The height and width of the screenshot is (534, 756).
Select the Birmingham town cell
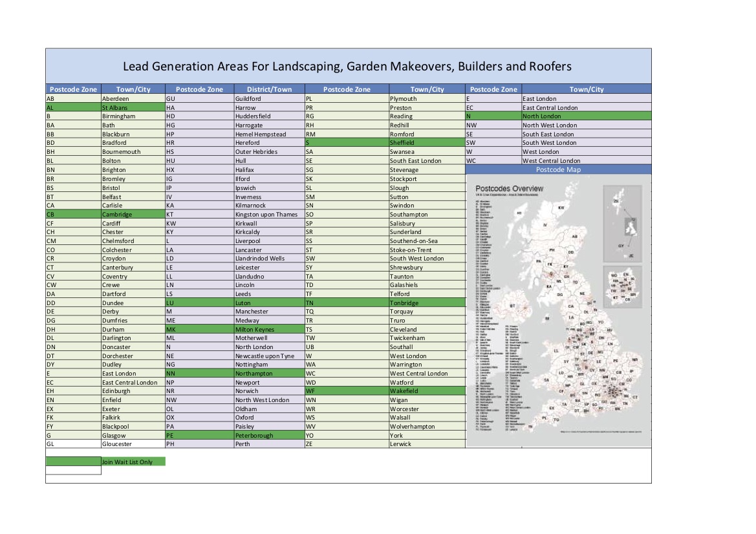coord(133,116)
